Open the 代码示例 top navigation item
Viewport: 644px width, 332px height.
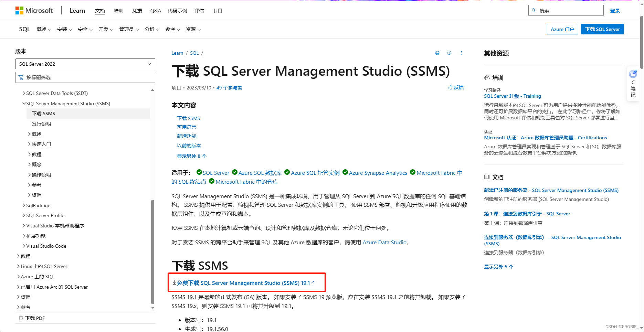pyautogui.click(x=177, y=11)
